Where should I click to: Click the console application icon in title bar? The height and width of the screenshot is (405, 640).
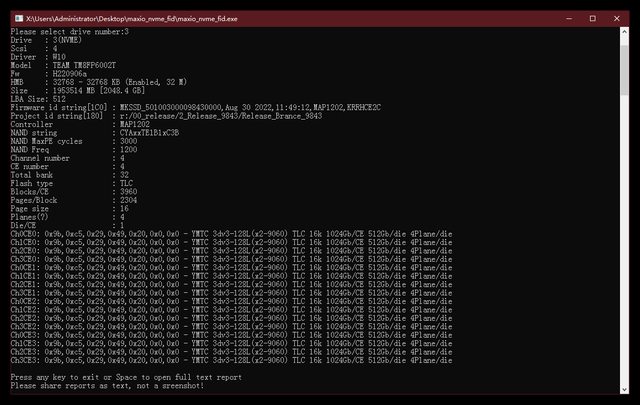[16, 17]
